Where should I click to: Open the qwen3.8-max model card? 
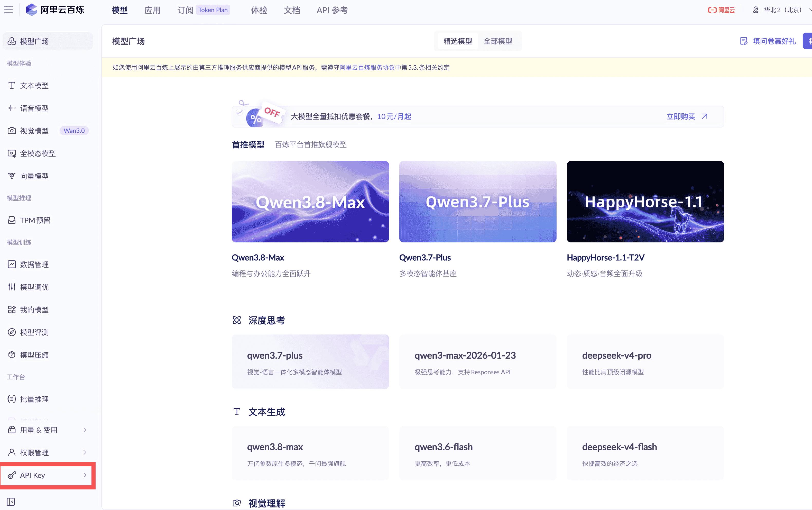coord(310,453)
